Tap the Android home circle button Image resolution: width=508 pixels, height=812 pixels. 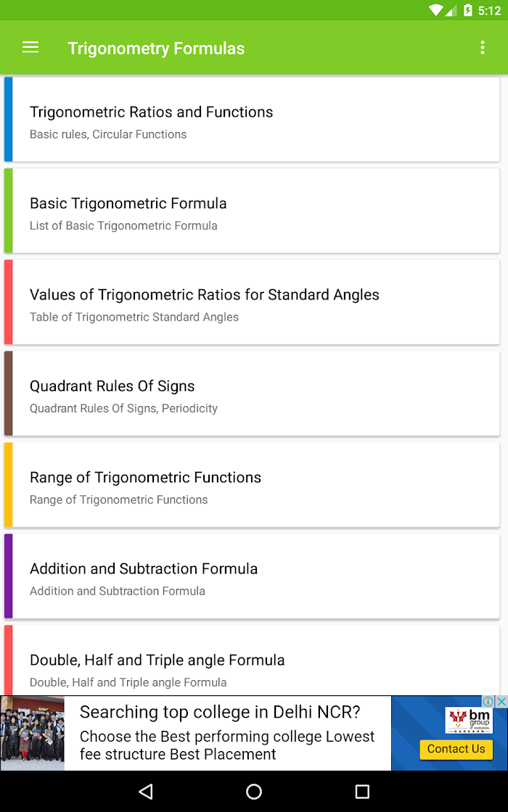[x=254, y=791]
